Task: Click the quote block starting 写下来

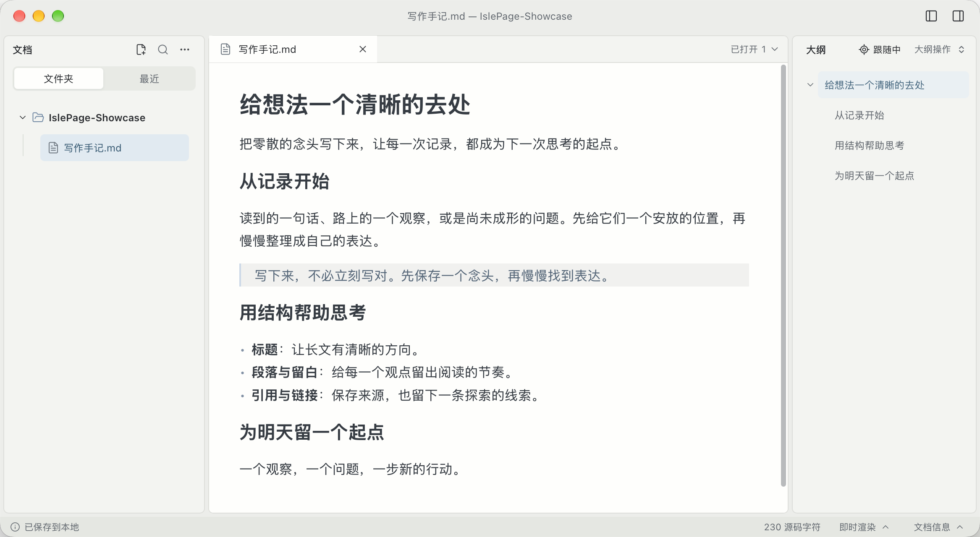Action: [x=494, y=275]
